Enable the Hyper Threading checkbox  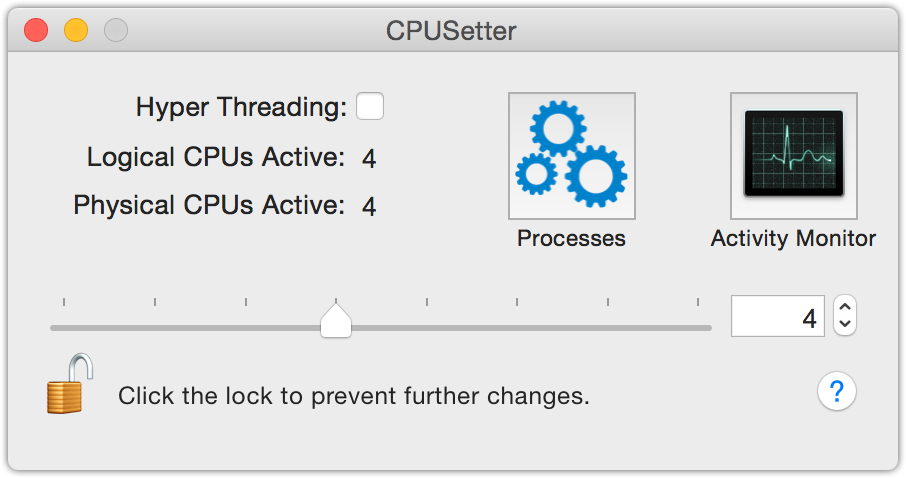[x=370, y=106]
